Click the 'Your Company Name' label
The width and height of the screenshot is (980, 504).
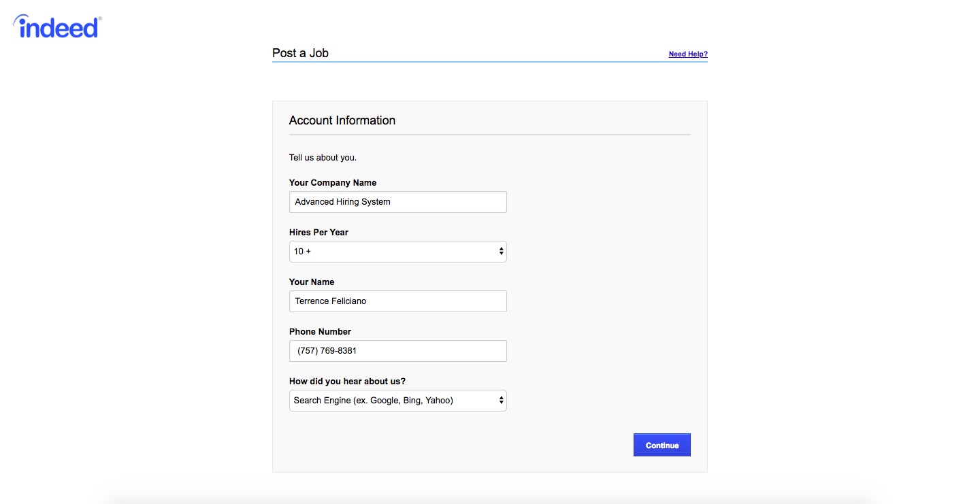pos(332,183)
